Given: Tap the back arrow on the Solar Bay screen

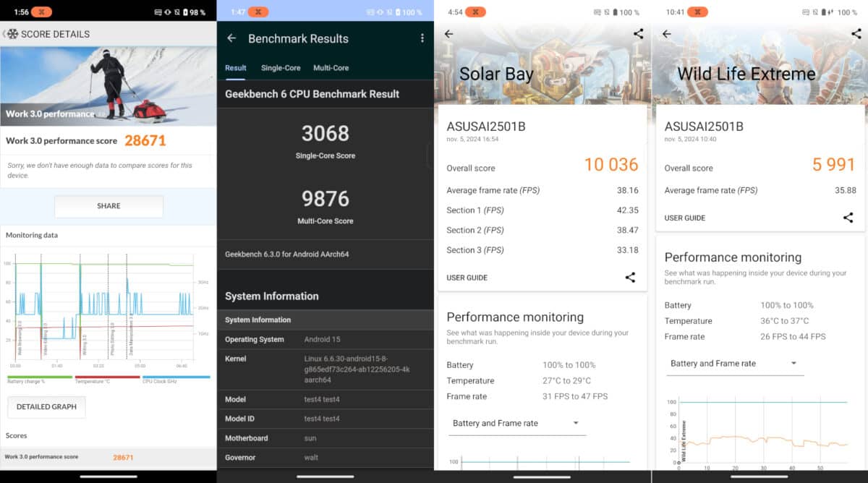Looking at the screenshot, I should point(448,34).
